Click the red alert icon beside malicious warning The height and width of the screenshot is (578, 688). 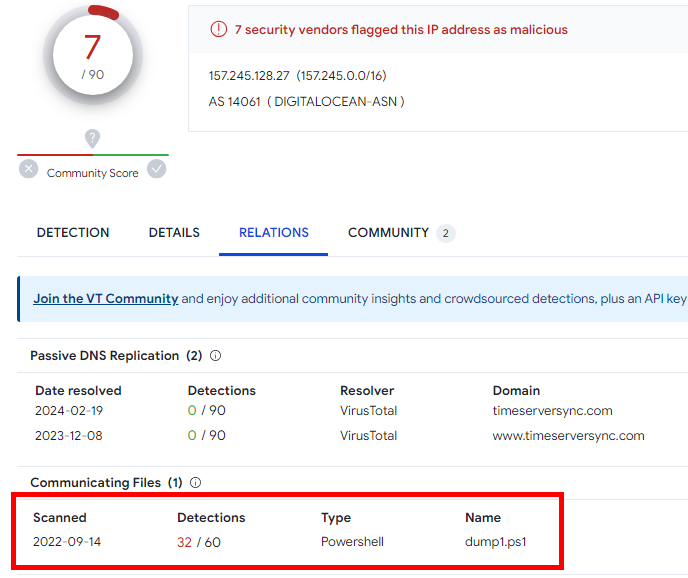tap(218, 30)
